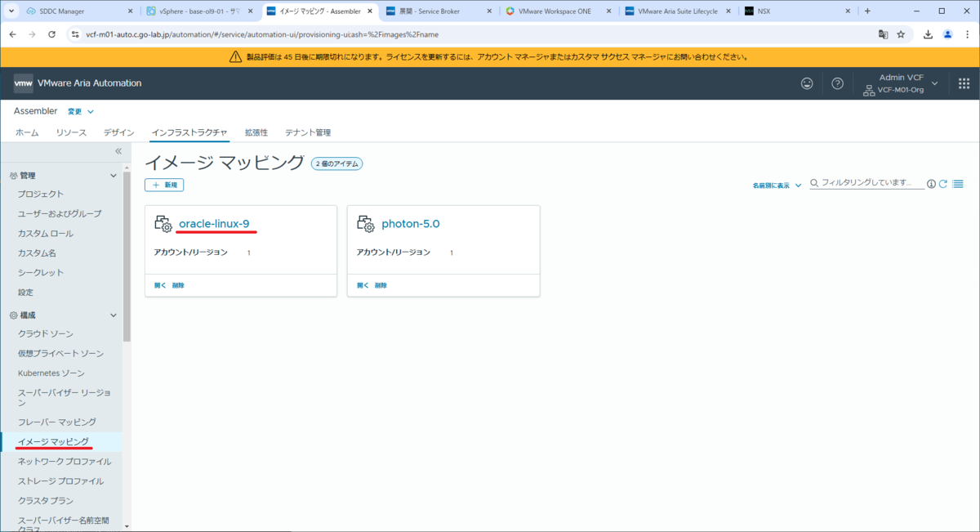Viewport: 980px width, 532px height.
Task: Click the feedback smiley icon in header
Action: (x=807, y=83)
